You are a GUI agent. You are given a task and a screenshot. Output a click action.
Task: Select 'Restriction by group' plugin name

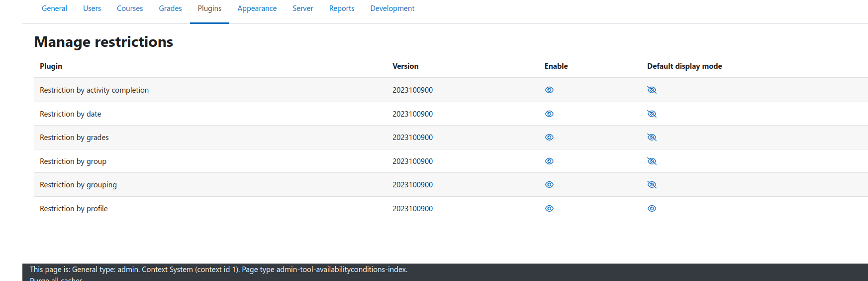click(73, 161)
